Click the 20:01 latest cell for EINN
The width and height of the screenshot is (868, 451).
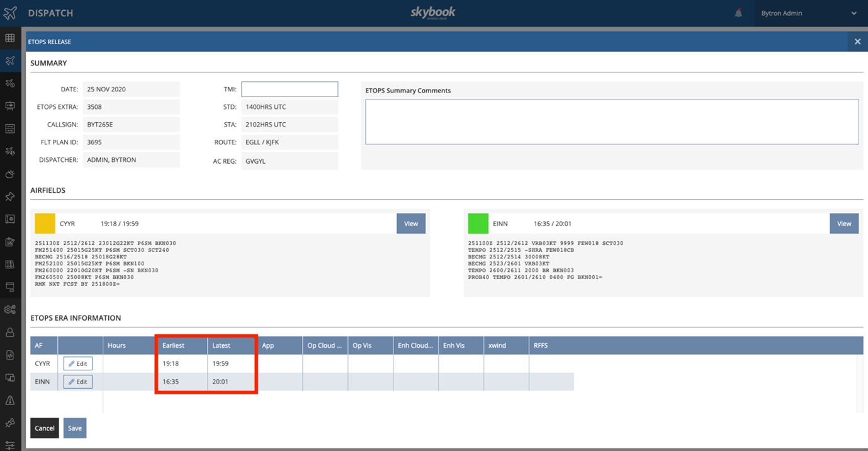pyautogui.click(x=232, y=382)
